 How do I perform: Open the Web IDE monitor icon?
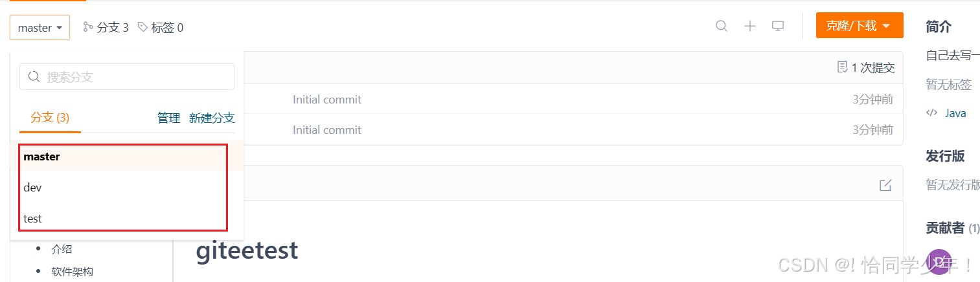coord(778,26)
